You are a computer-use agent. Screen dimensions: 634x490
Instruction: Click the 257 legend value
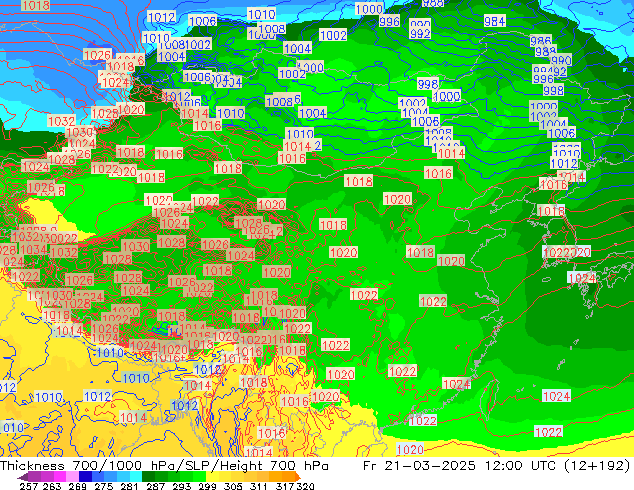29,486
